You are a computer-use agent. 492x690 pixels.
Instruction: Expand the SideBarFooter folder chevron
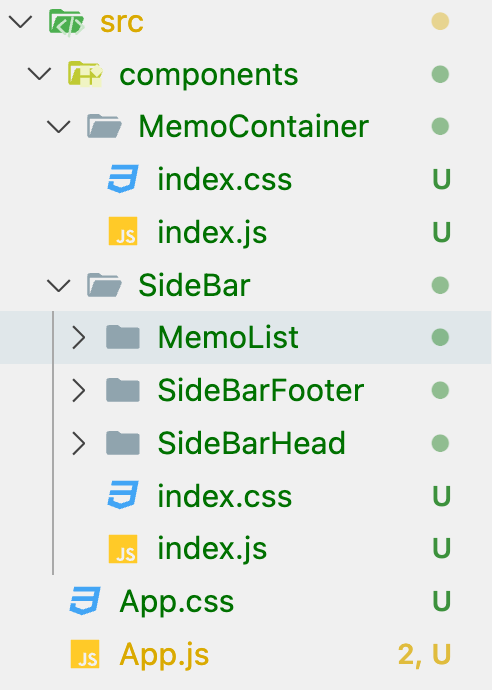[78, 390]
